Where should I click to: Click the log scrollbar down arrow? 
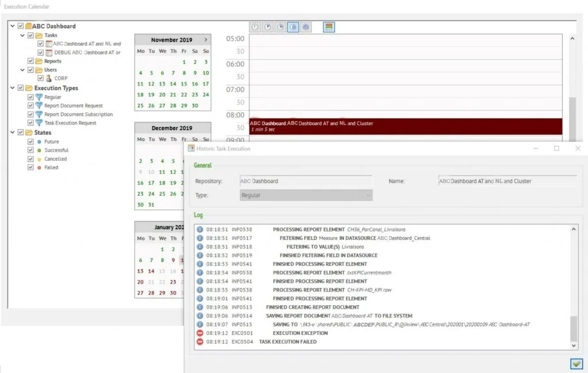click(x=574, y=345)
